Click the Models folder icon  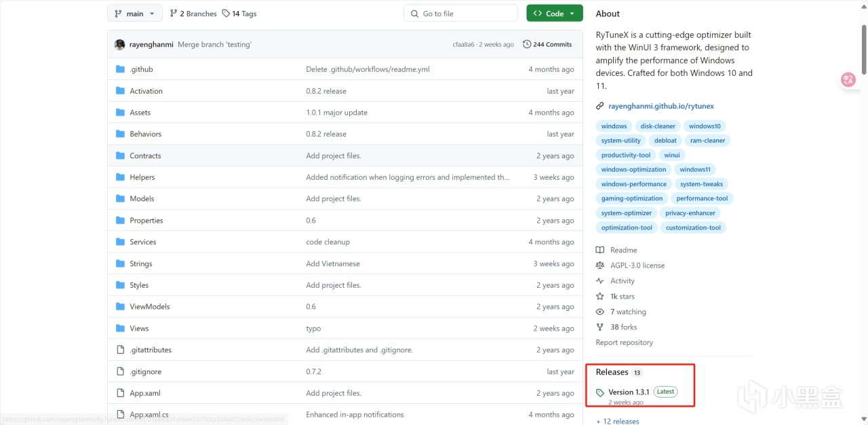coord(120,198)
